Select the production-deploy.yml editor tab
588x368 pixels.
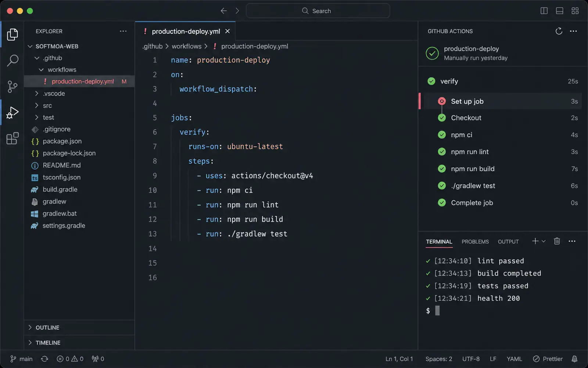186,31
